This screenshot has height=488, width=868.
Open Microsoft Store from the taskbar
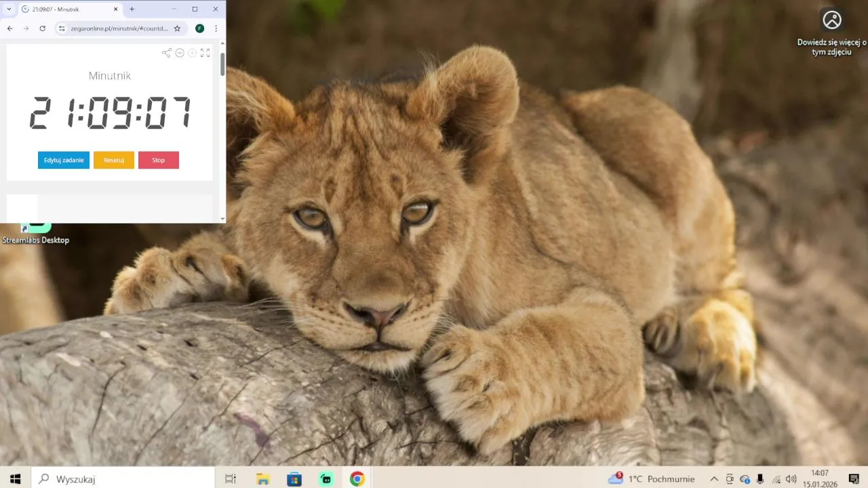pos(294,479)
